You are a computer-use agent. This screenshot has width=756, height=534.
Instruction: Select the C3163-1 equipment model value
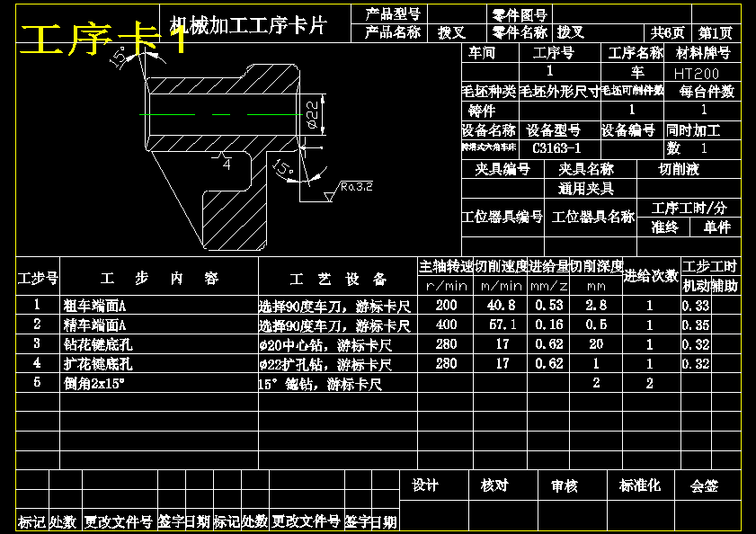(x=556, y=148)
